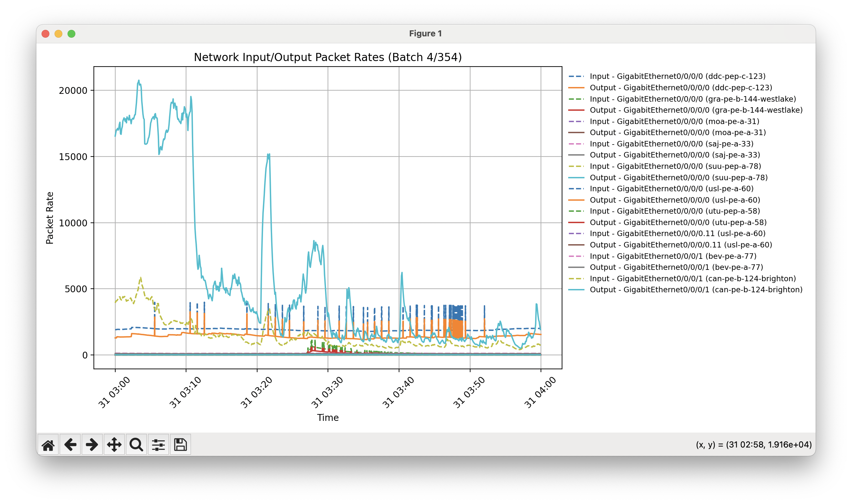Click the Home reset view icon
Image resolution: width=852 pixels, height=504 pixels.
point(48,445)
